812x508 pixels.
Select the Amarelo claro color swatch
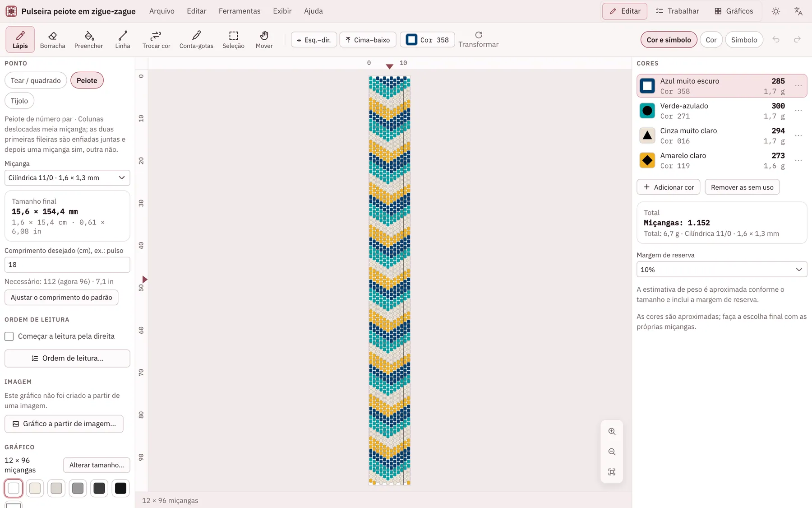point(647,160)
